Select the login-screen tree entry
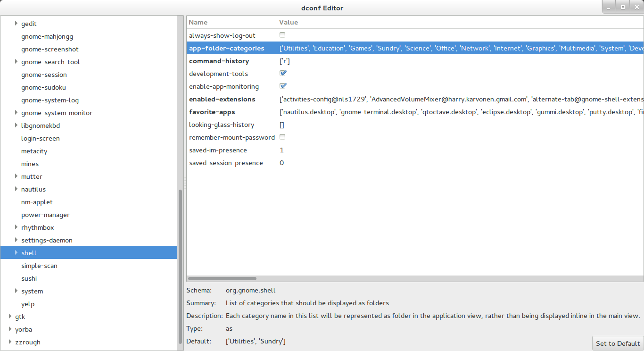This screenshot has height=351, width=644. point(41,138)
